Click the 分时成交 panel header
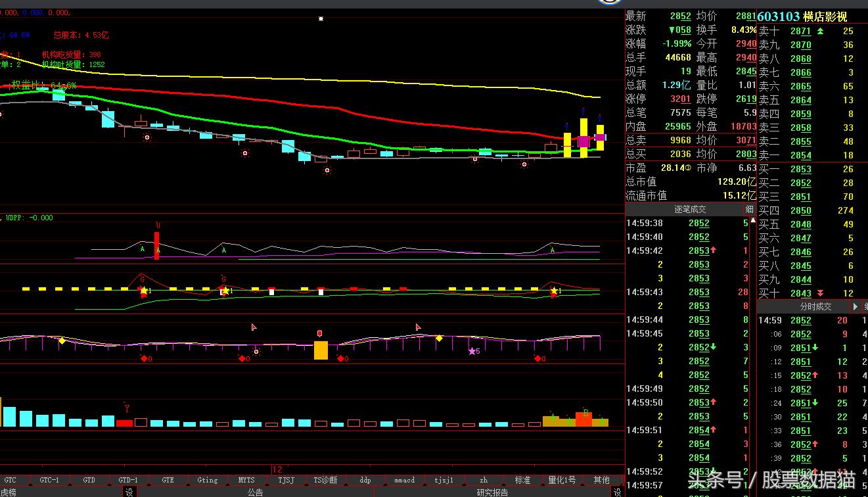868x497 pixels. [x=815, y=306]
